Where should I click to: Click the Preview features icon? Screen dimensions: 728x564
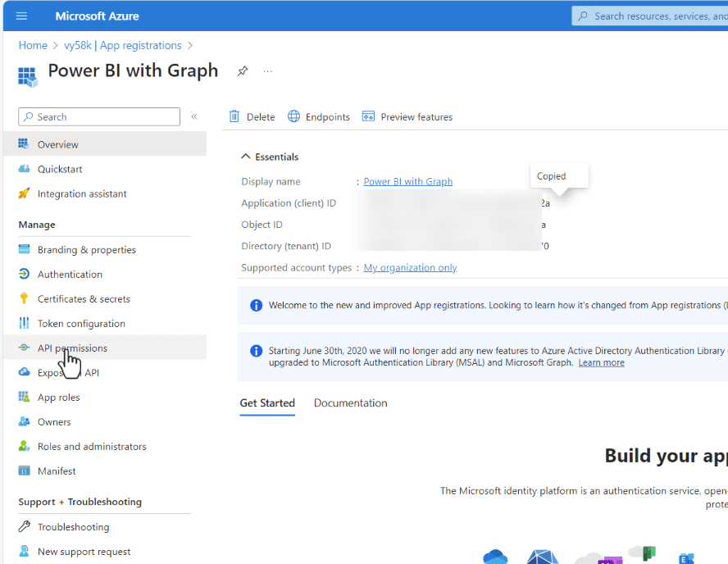368,116
